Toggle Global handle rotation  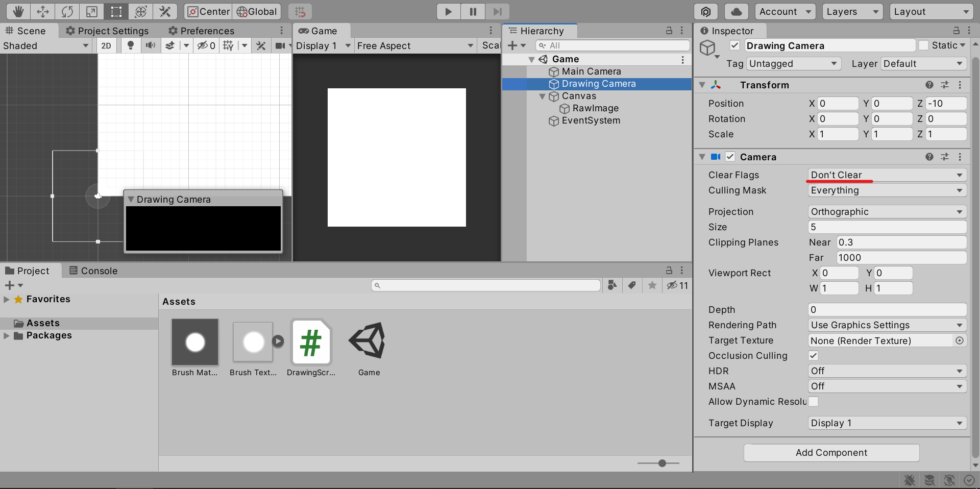(256, 11)
